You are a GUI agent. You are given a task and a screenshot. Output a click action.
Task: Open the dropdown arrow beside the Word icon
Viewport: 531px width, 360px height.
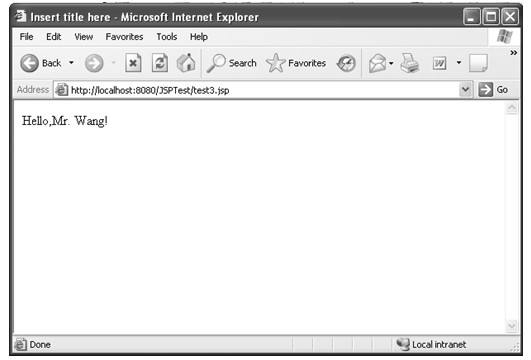459,63
